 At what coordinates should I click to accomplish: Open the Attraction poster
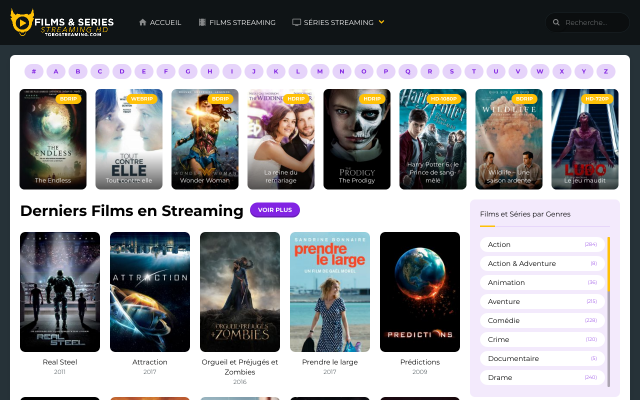[x=150, y=292]
